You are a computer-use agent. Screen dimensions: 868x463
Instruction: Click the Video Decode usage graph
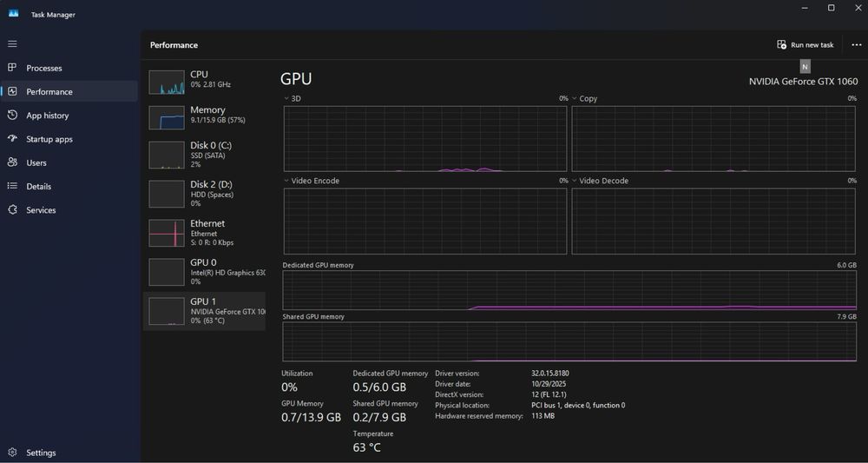point(713,221)
